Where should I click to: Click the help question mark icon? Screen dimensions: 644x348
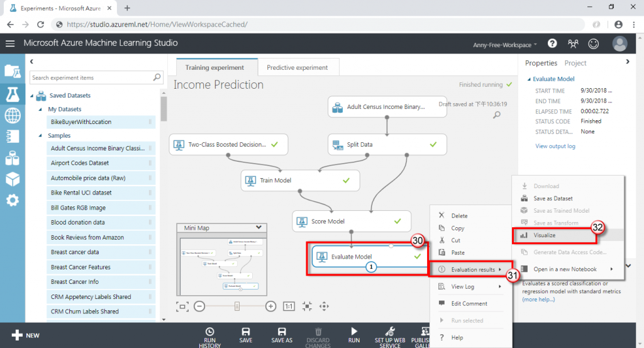click(x=552, y=43)
